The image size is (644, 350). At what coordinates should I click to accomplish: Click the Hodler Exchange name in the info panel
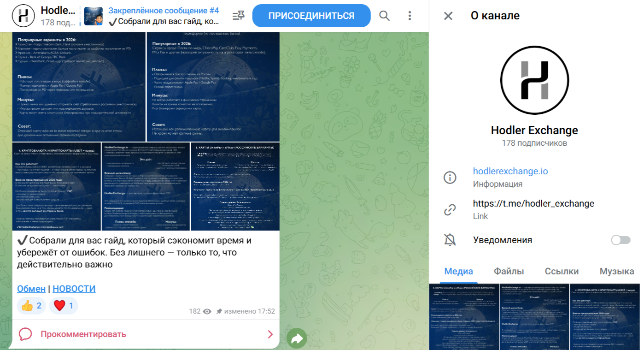pos(534,130)
